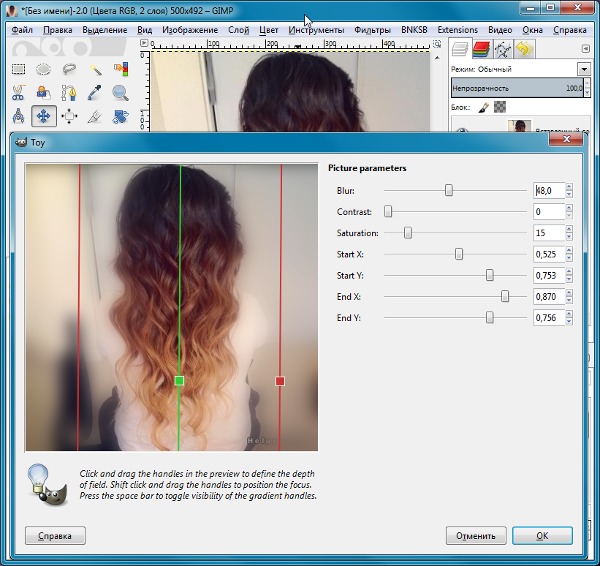The width and height of the screenshot is (600, 566).
Task: Click the Blur slider handle
Action: click(x=449, y=190)
